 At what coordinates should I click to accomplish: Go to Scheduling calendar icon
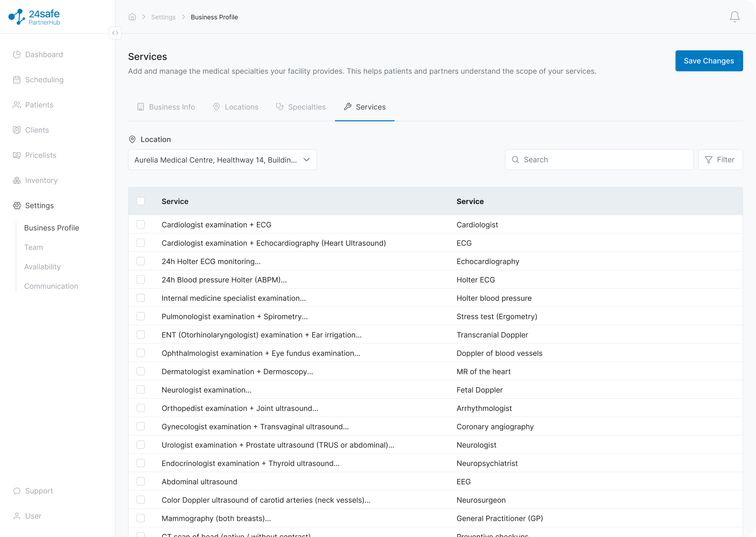coord(17,80)
